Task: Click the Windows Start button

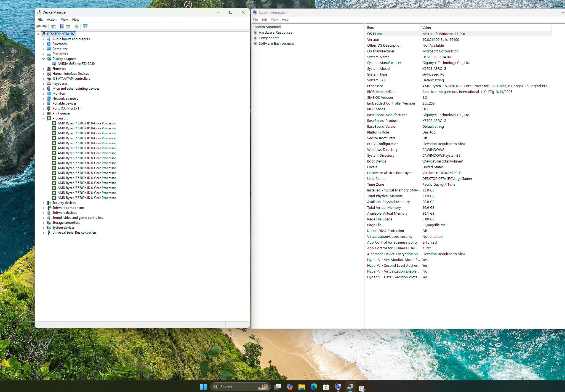Action: [x=203, y=387]
